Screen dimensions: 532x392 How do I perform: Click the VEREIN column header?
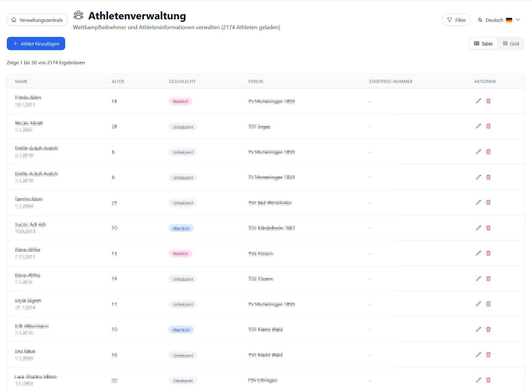pos(256,81)
